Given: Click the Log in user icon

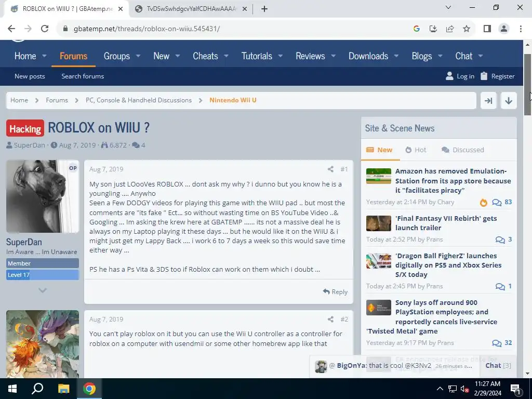Looking at the screenshot, I should click(449, 76).
